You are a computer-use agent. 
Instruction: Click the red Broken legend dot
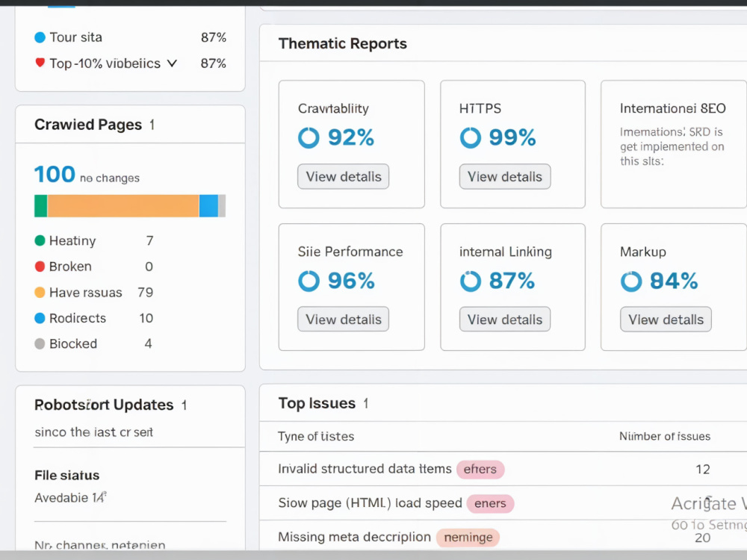click(40, 267)
